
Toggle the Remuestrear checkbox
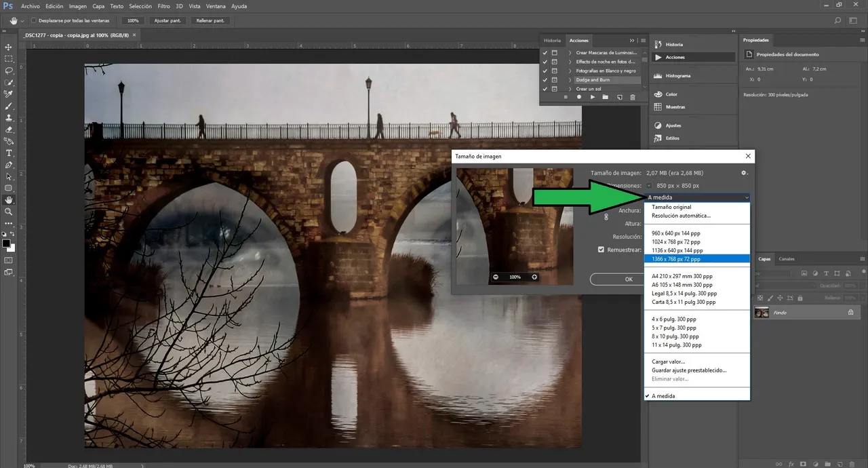click(601, 250)
